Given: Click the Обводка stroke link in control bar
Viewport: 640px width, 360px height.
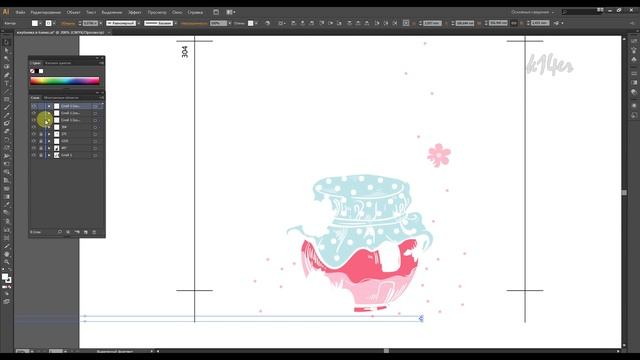Looking at the screenshot, I should click(68, 23).
